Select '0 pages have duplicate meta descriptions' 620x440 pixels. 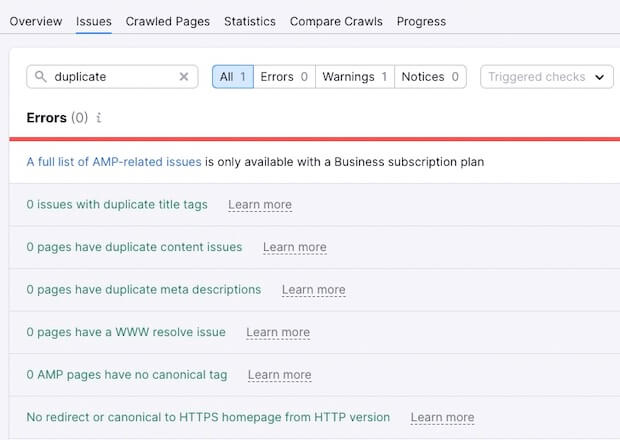144,289
